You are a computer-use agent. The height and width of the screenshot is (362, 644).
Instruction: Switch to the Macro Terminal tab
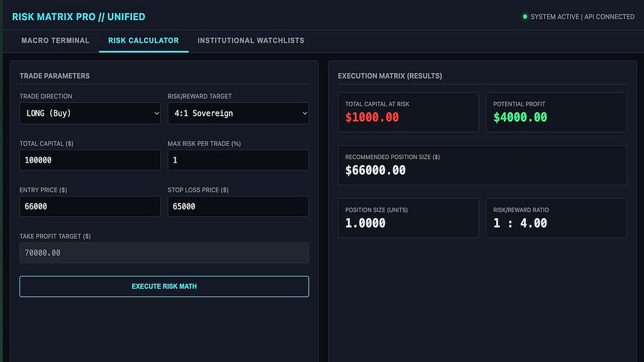point(55,41)
